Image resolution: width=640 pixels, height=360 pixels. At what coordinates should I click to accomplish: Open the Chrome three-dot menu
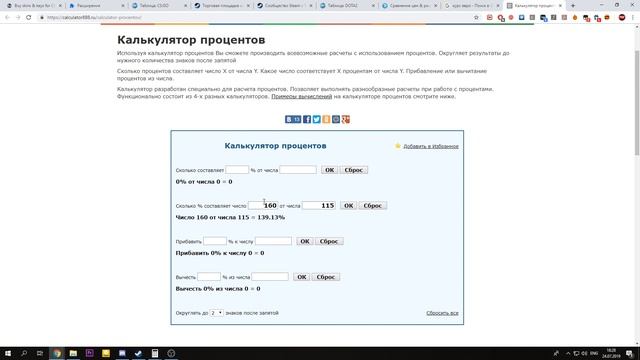click(x=633, y=18)
